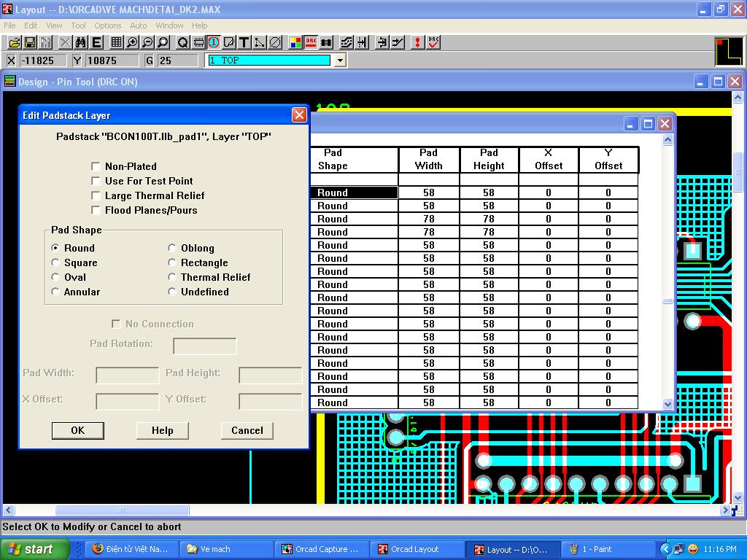Expand the layer dropdown showing 1 TOP
Viewport: 747px width, 560px height.
coord(340,61)
